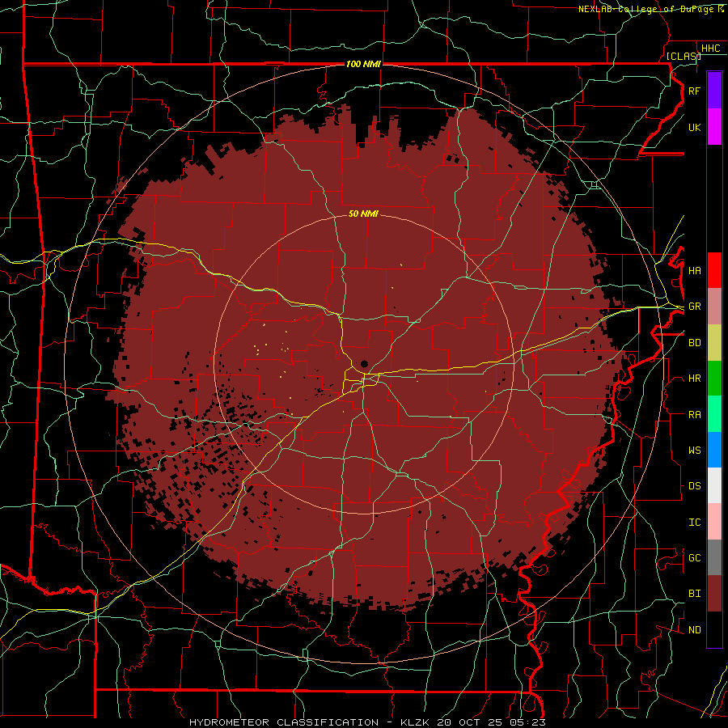
Task: Click the HA red legend swatch
Action: point(714,270)
